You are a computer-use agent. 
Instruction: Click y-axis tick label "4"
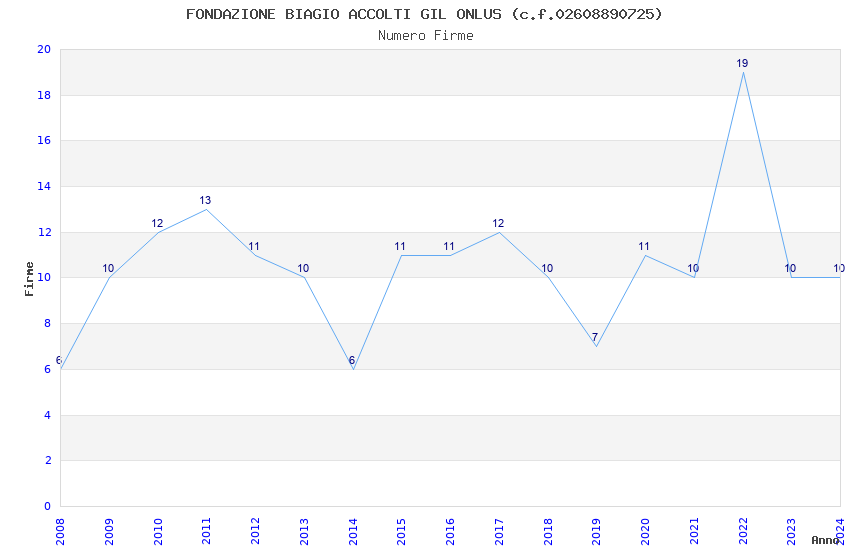click(48, 416)
